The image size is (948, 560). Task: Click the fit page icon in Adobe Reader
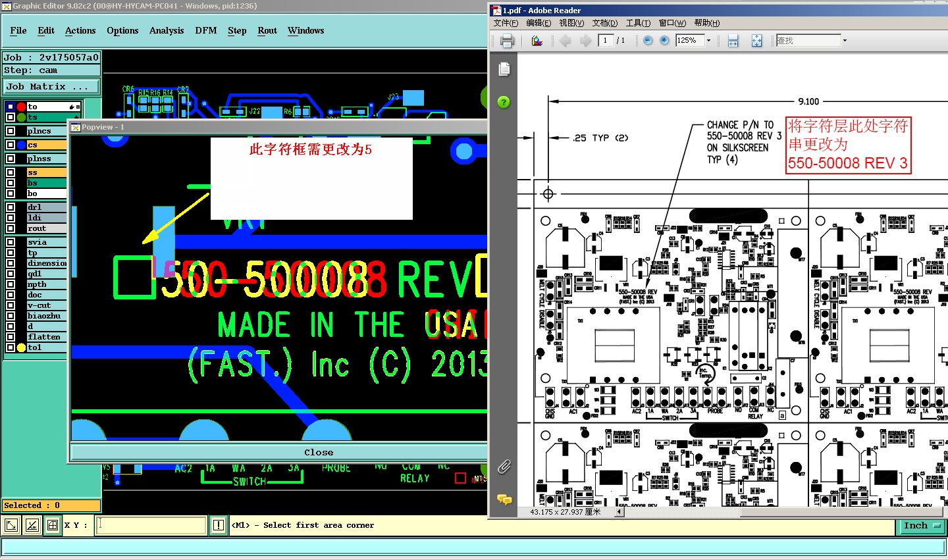click(757, 41)
